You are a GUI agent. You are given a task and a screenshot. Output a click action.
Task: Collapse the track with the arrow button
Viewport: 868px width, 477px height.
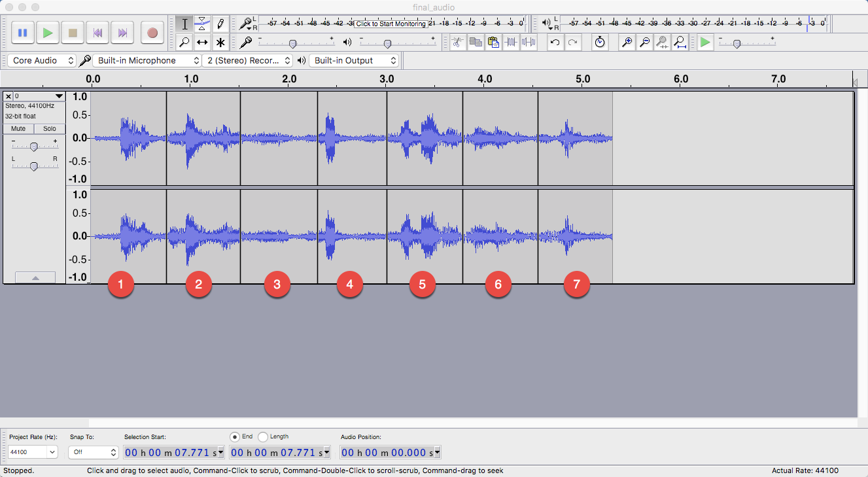point(35,277)
